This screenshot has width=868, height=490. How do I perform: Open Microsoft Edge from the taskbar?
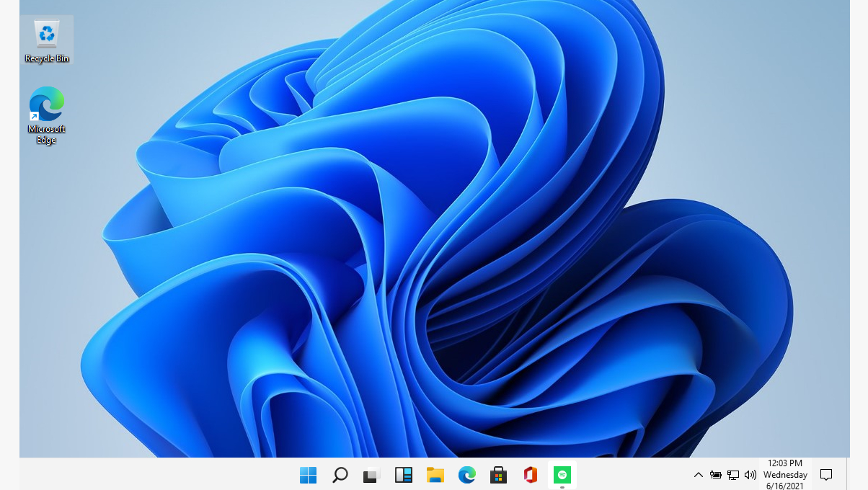(x=466, y=475)
